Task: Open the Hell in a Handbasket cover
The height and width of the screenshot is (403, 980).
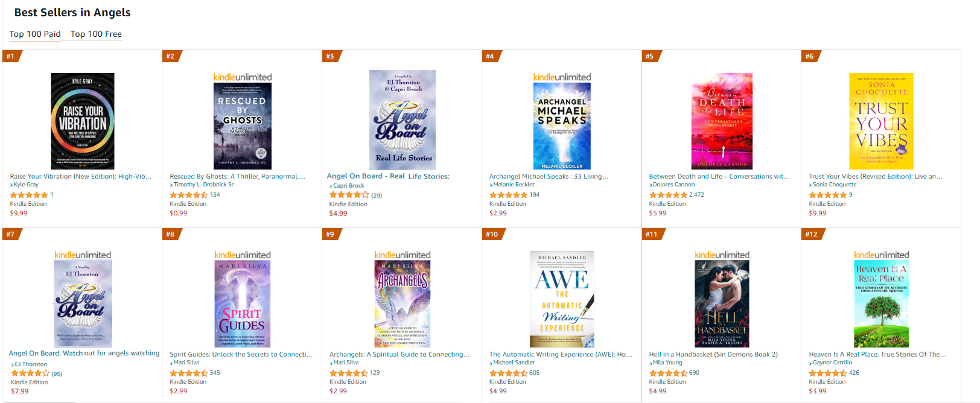Action: pos(722,304)
